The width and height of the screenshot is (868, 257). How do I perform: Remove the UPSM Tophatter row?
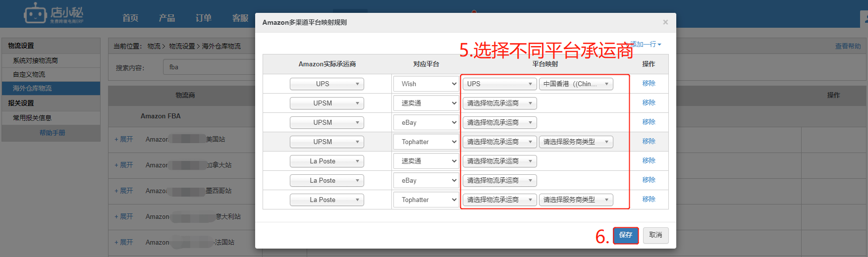649,141
